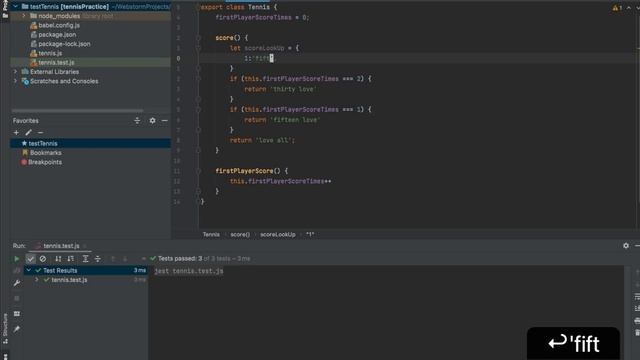Click the warning indicator in editor corner
Image resolution: width=640 pixels, height=360 pixels.
[617, 8]
